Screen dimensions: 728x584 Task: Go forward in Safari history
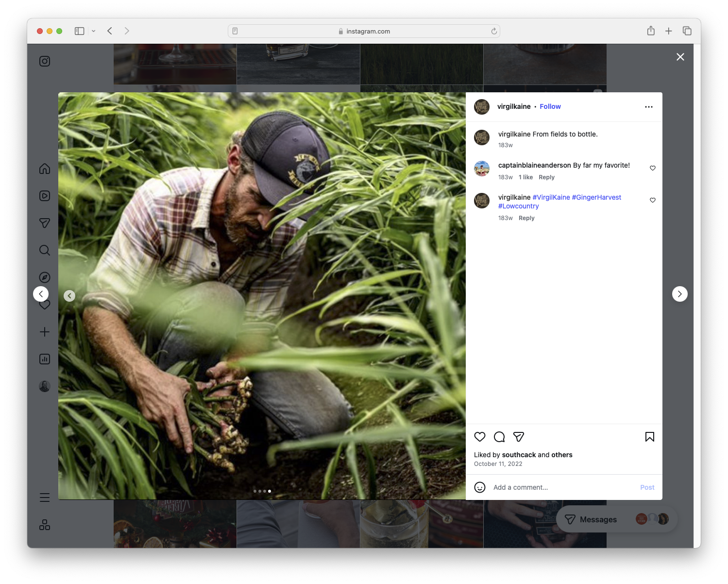[127, 31]
